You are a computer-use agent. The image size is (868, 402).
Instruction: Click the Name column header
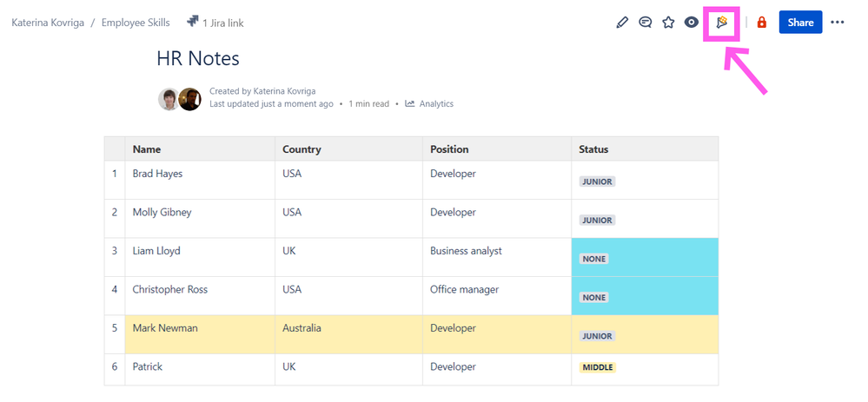147,149
